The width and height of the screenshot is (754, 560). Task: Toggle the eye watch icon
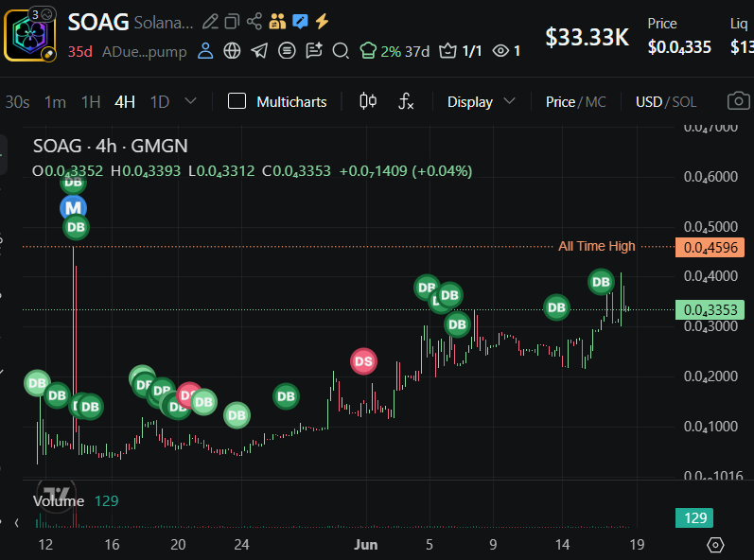point(500,50)
